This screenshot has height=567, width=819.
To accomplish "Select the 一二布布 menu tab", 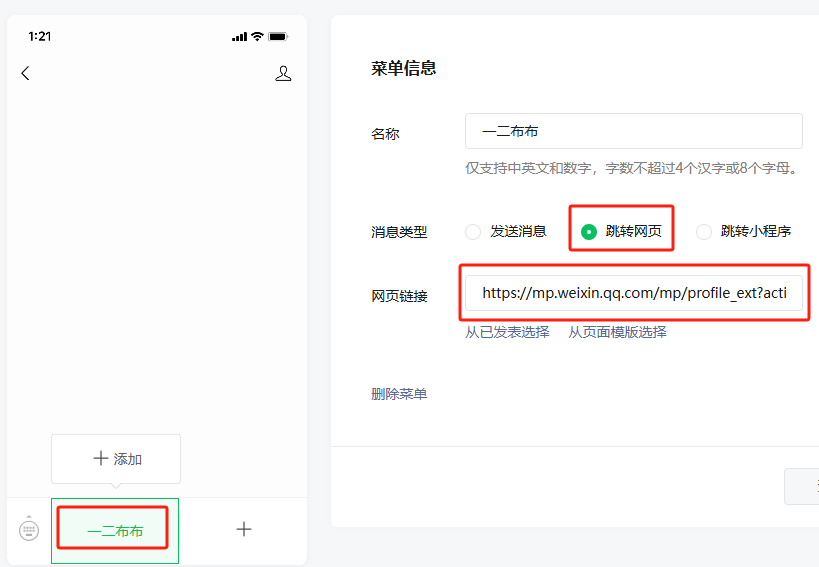I will click(x=115, y=530).
